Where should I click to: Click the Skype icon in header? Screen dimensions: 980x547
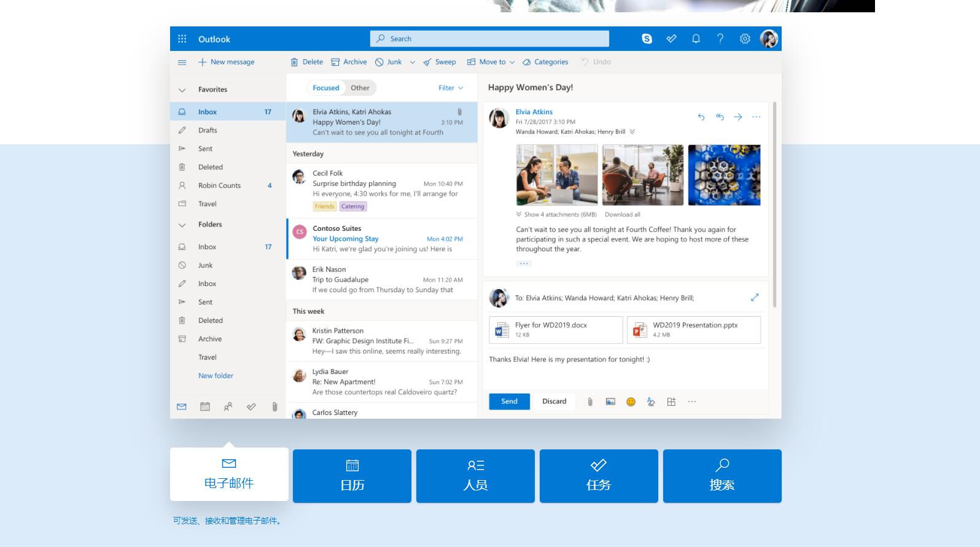point(647,39)
